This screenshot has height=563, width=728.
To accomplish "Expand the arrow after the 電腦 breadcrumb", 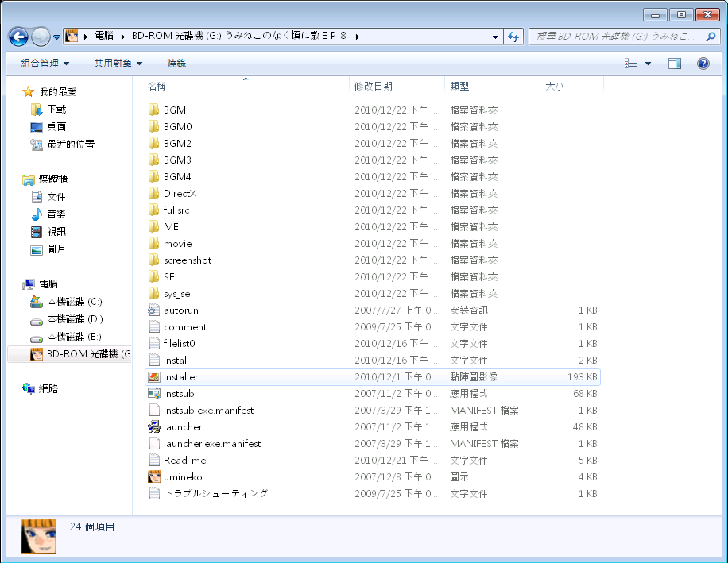I will click(123, 37).
